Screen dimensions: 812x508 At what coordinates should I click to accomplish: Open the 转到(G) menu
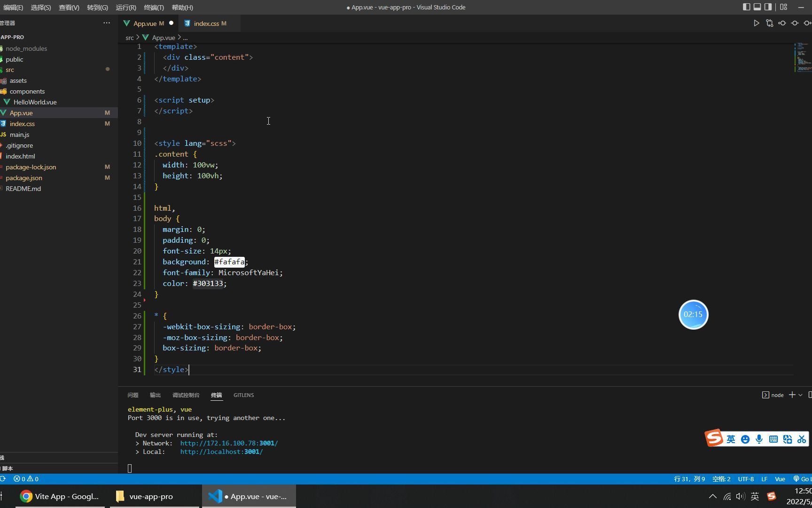click(x=97, y=8)
